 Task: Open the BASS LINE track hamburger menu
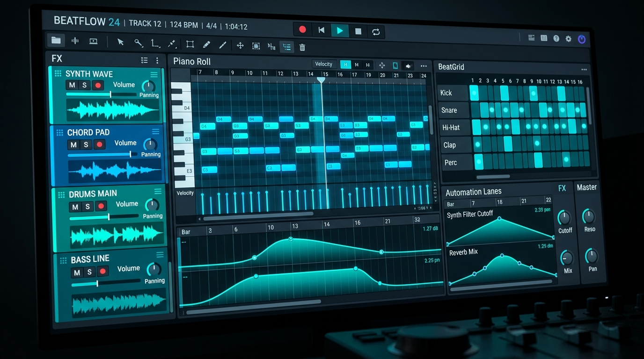160,255
